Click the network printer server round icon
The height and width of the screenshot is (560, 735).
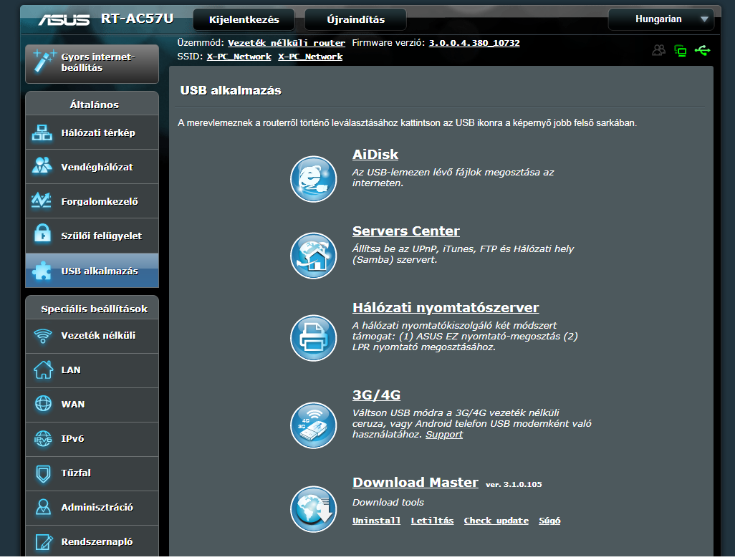coord(314,338)
